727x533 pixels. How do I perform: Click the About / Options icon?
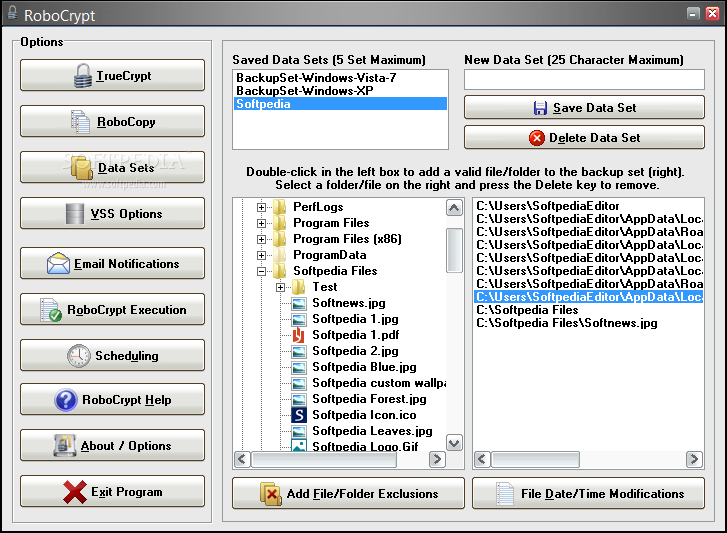[x=64, y=445]
